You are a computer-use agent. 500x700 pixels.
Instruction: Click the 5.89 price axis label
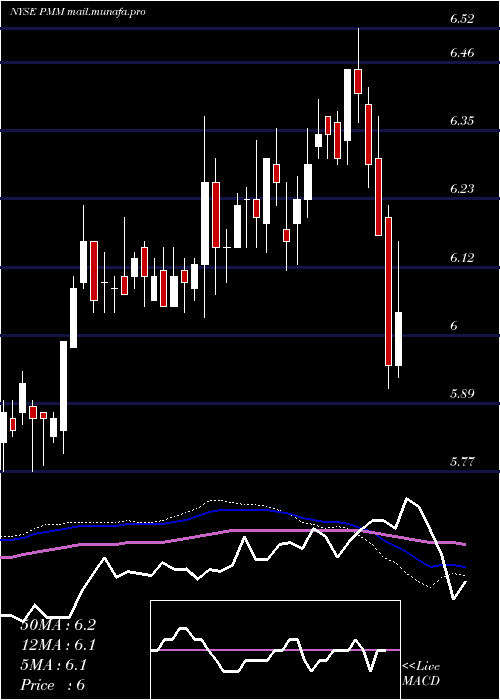tap(462, 394)
